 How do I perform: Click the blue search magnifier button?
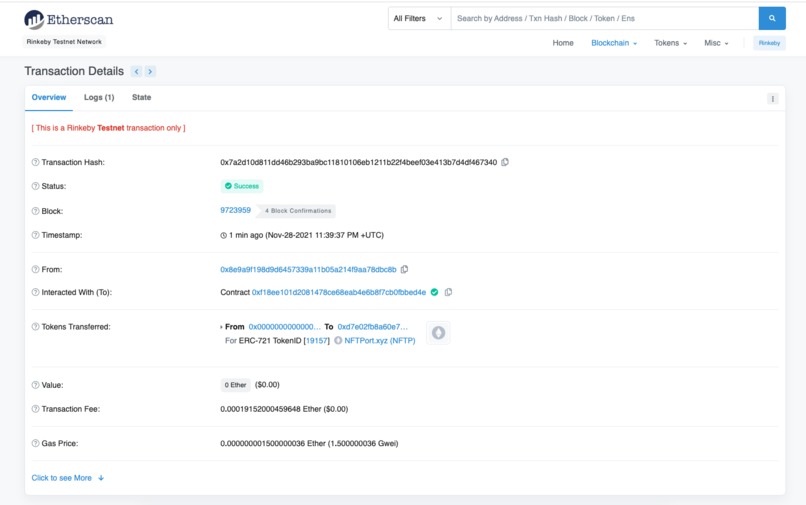(772, 19)
